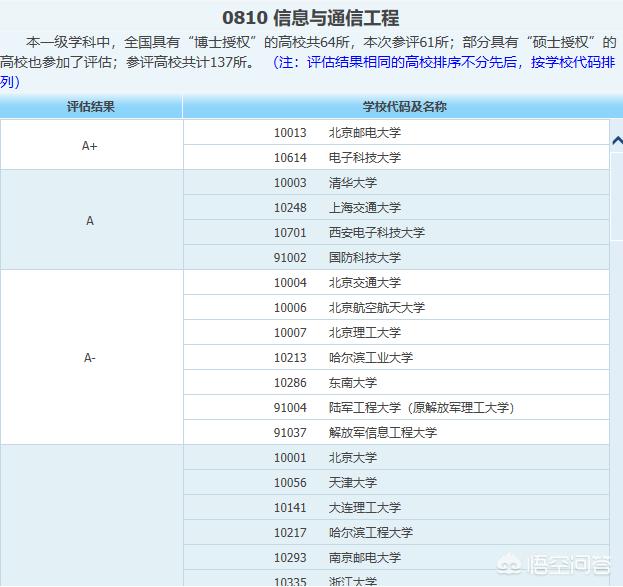
Task: Click the row 10293 南京邮电大学
Action: [x=396, y=558]
